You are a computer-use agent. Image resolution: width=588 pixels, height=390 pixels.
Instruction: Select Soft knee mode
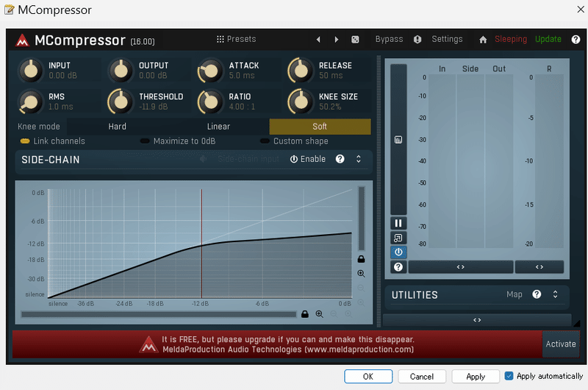click(320, 127)
